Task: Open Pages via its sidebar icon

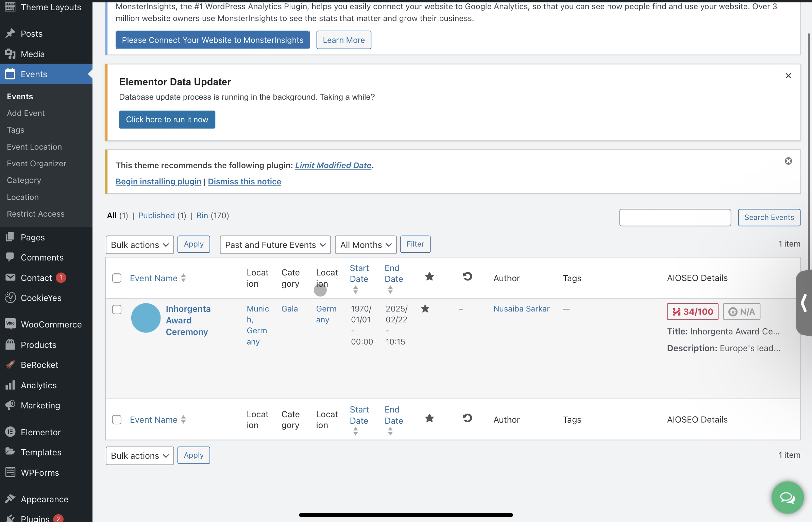Action: (x=10, y=237)
